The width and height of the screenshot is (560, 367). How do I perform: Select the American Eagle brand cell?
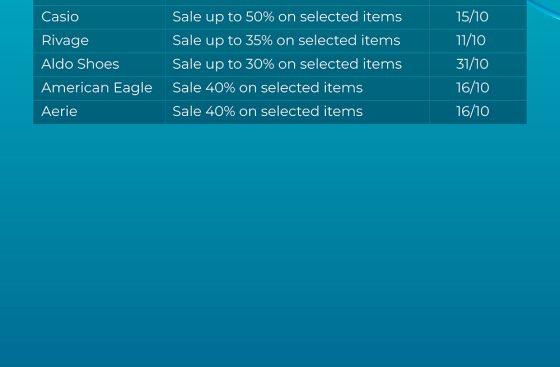pyautogui.click(x=97, y=88)
